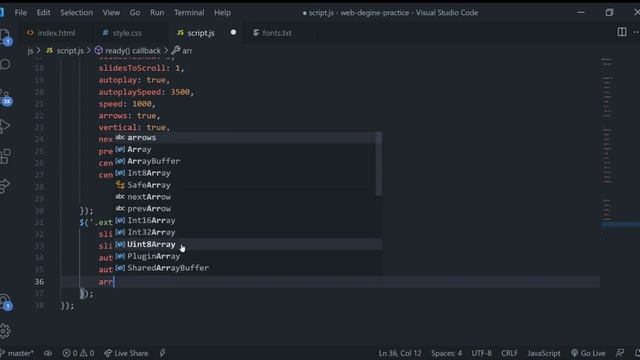Click unsaved dot on script.js tab
This screenshot has height=360, width=640.
point(233,32)
